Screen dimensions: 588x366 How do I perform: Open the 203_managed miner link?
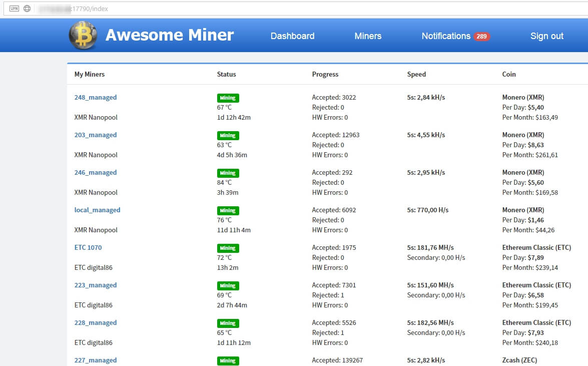click(95, 135)
